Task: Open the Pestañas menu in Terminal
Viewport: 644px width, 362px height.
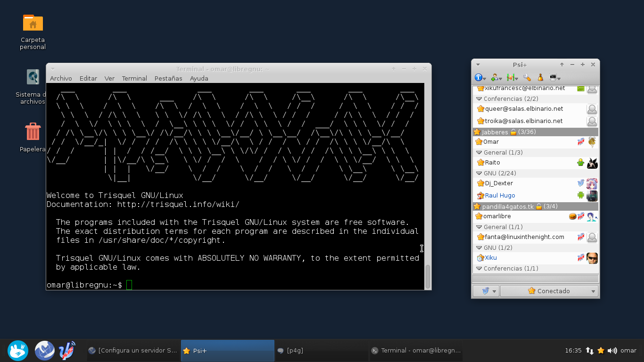Action: [168, 79]
